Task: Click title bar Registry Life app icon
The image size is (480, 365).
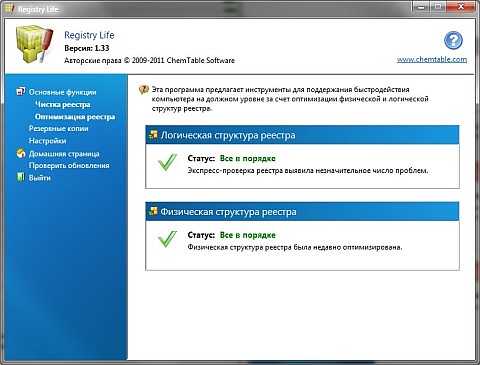Action: (x=9, y=9)
